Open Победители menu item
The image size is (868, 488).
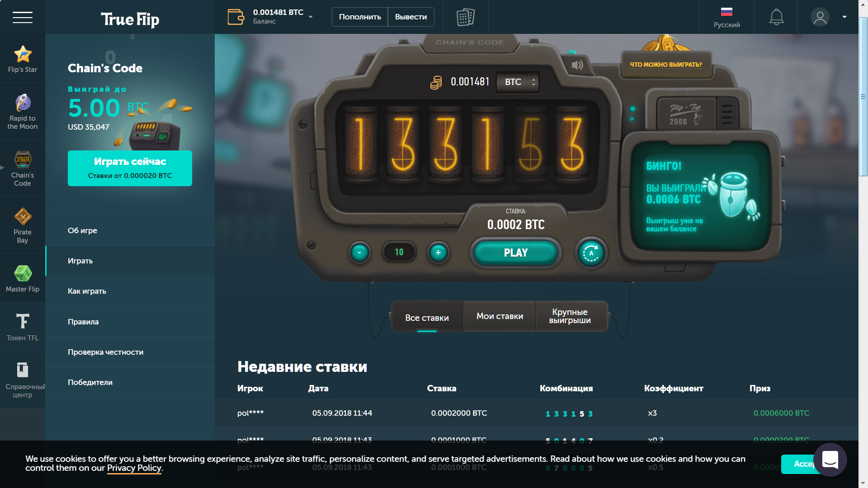pos(130,382)
